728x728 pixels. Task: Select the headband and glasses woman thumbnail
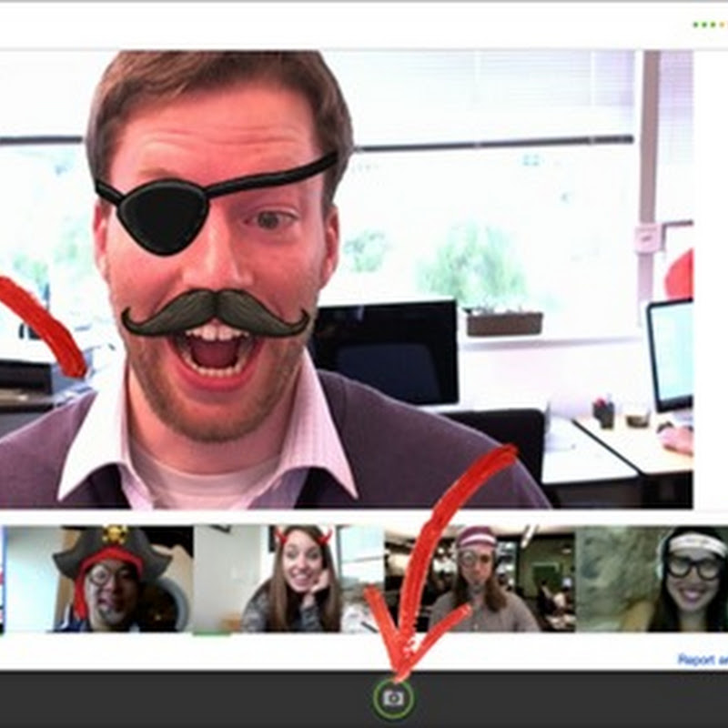pyautogui.click(x=652, y=579)
